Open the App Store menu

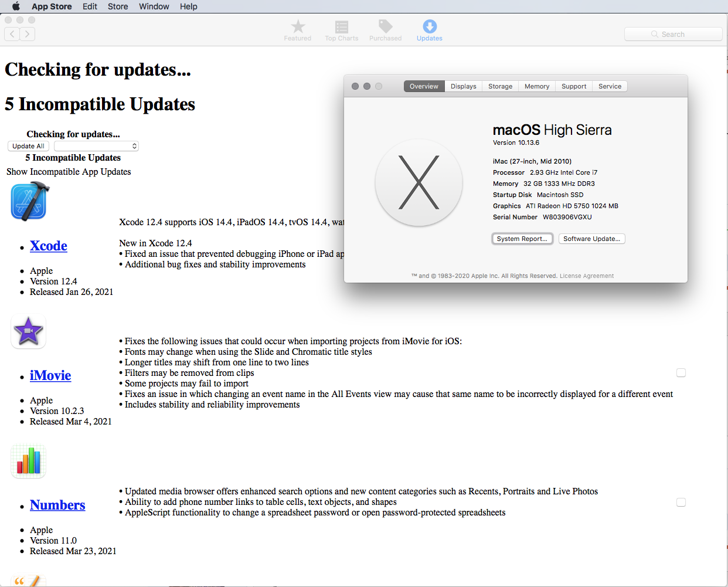(52, 6)
